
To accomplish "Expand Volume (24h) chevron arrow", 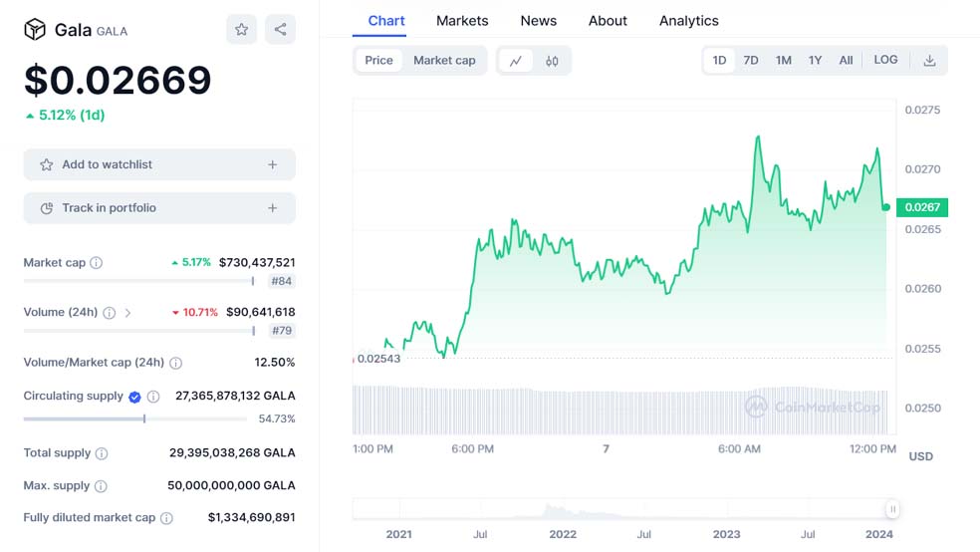I will tap(127, 313).
